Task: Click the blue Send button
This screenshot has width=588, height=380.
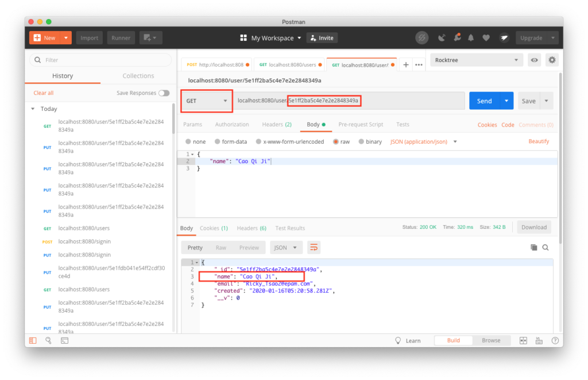Action: pyautogui.click(x=484, y=101)
